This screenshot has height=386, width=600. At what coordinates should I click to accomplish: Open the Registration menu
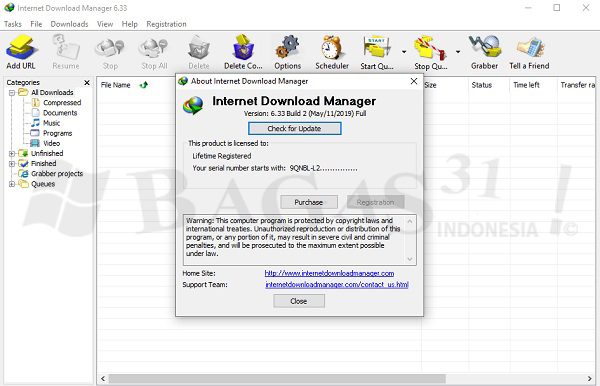(166, 24)
